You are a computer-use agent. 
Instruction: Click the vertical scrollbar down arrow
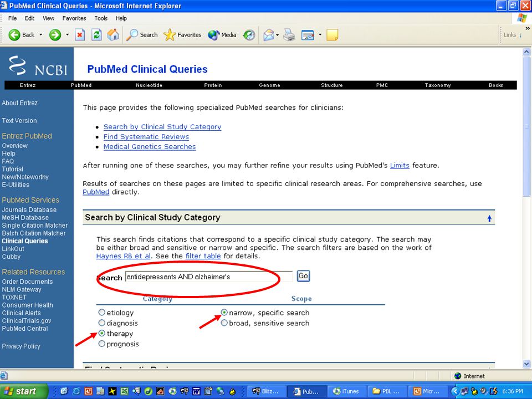pos(526,364)
